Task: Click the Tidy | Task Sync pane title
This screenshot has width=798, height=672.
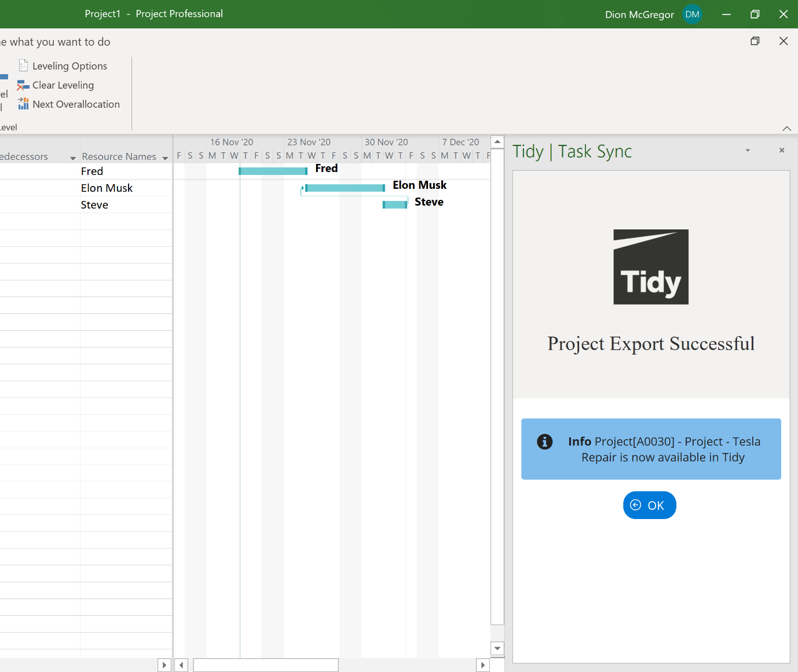Action: click(572, 152)
